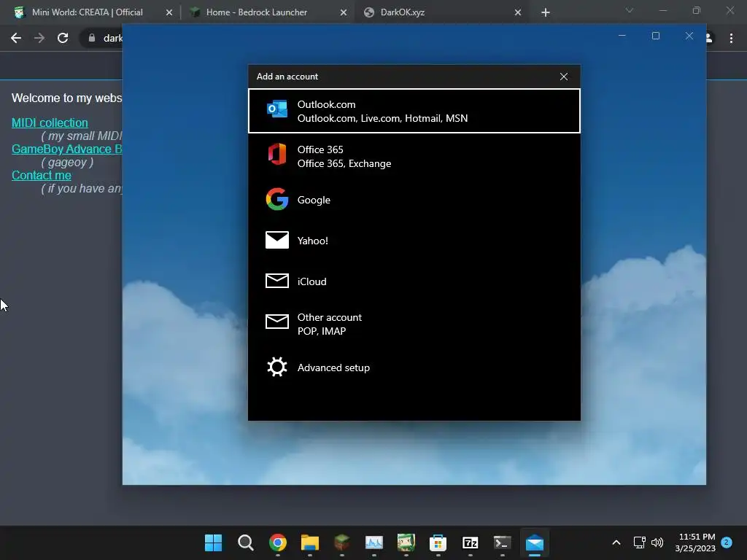The width and height of the screenshot is (747, 560).
Task: Open network status tray icon
Action: [639, 542]
